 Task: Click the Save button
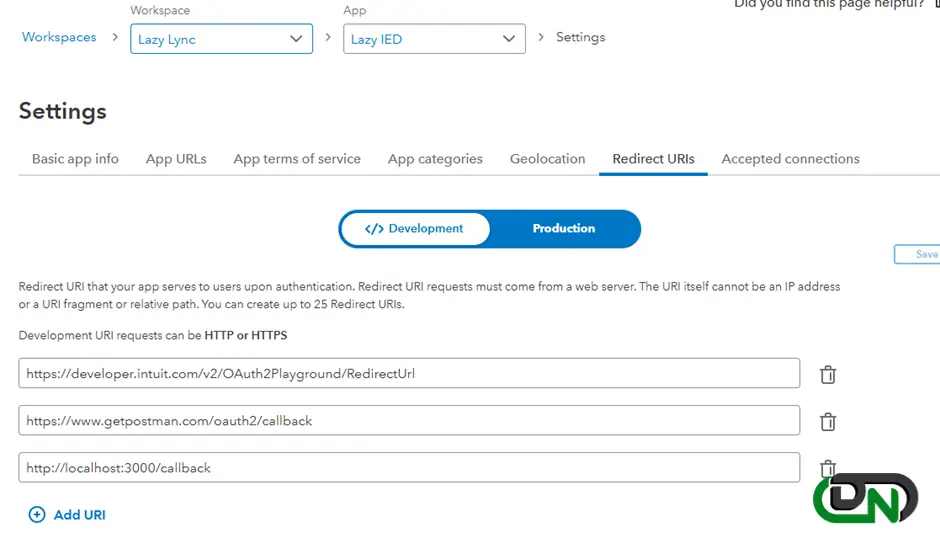917,254
